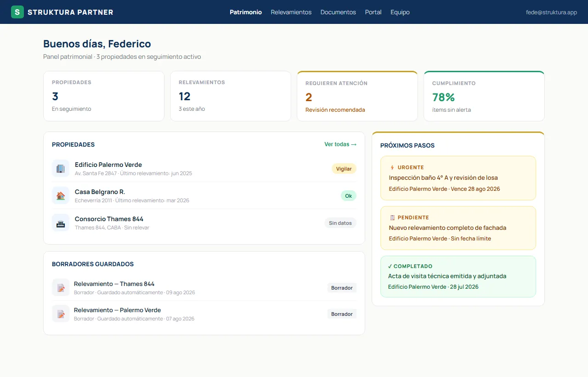Viewport: 588px width, 377px height.
Task: Click the Av. Santa Fe 2847 address line
Action: [x=134, y=174]
